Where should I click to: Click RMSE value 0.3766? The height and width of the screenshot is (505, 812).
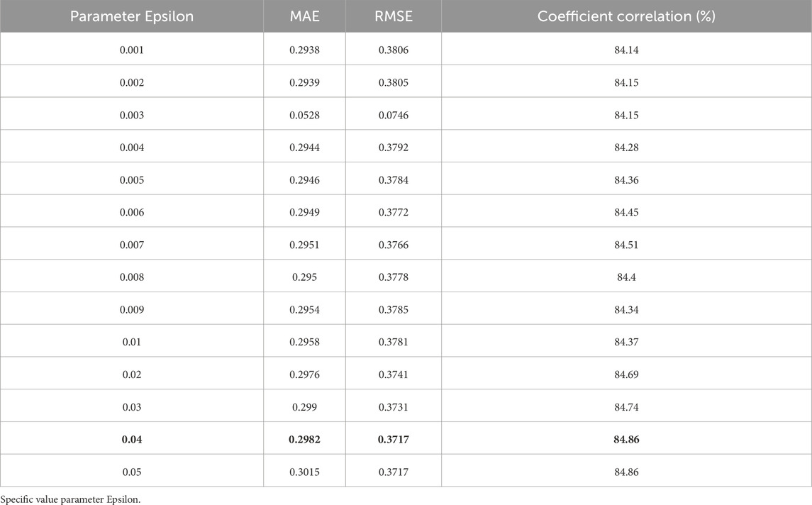coord(394,245)
